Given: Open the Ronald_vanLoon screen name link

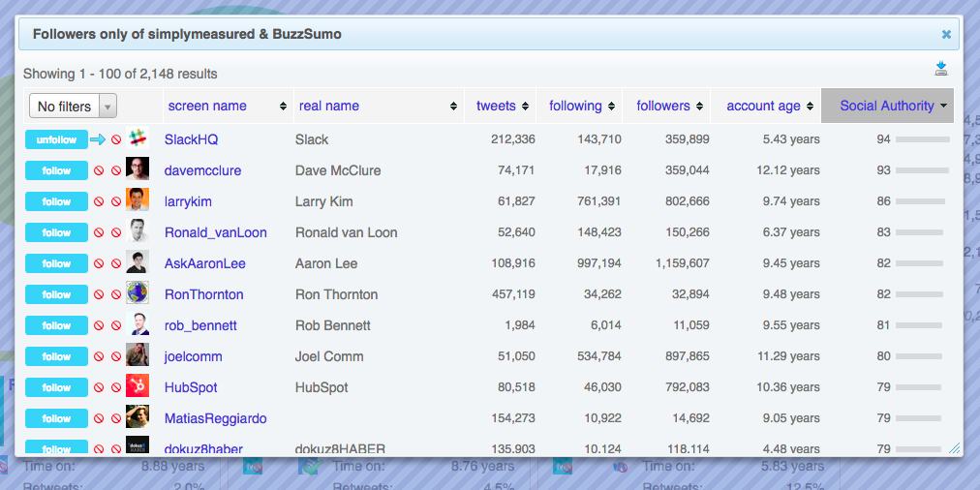Looking at the screenshot, I should [x=216, y=232].
